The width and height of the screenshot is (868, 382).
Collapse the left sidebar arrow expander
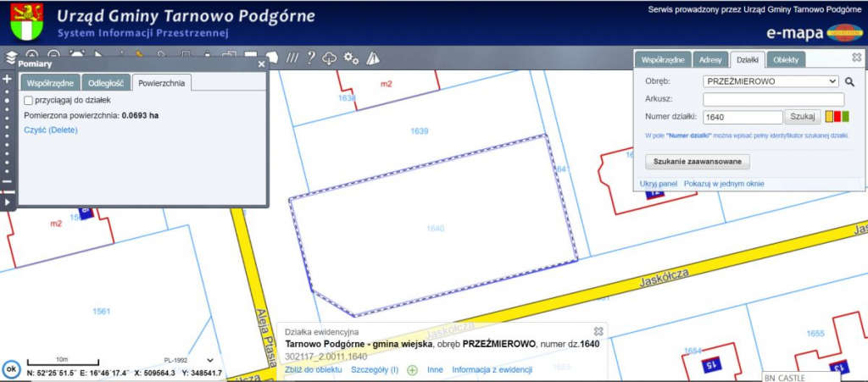(8, 202)
